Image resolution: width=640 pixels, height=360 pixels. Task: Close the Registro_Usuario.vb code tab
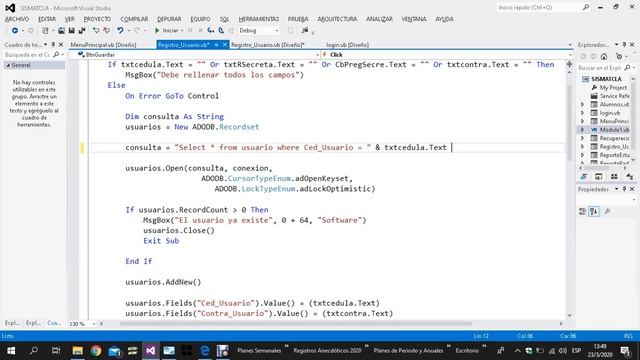point(224,45)
